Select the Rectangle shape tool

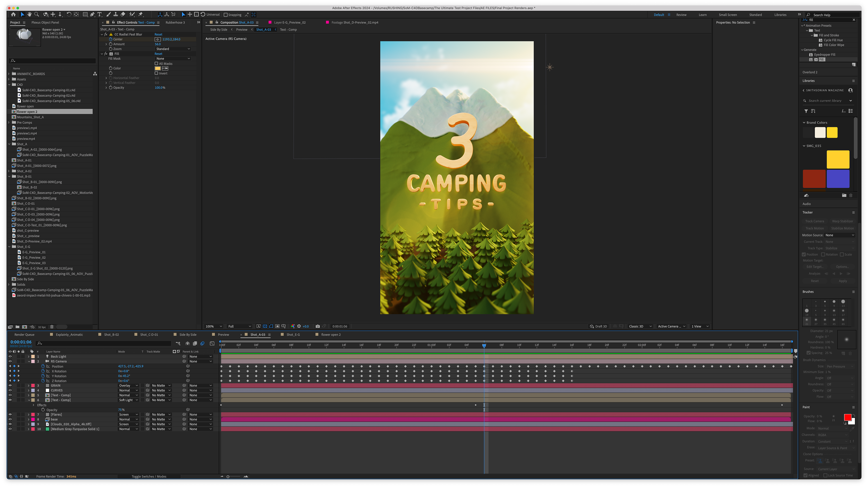point(85,14)
